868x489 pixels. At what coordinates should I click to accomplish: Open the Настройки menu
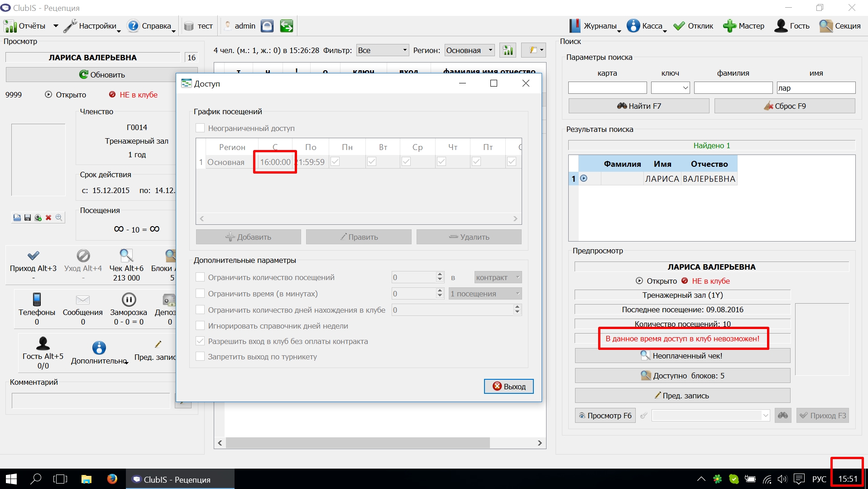click(x=92, y=26)
